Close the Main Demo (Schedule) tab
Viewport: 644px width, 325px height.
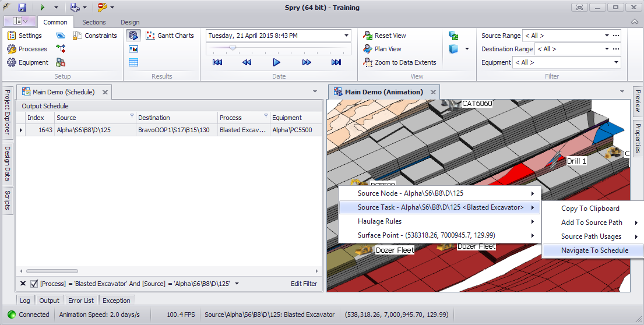click(x=105, y=92)
